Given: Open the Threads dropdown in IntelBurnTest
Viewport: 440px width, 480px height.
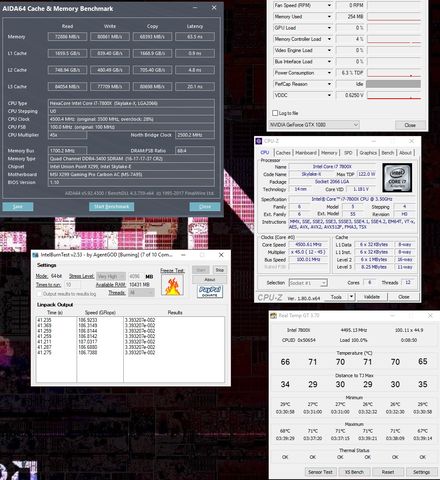Looking at the screenshot, I should tap(141, 292).
